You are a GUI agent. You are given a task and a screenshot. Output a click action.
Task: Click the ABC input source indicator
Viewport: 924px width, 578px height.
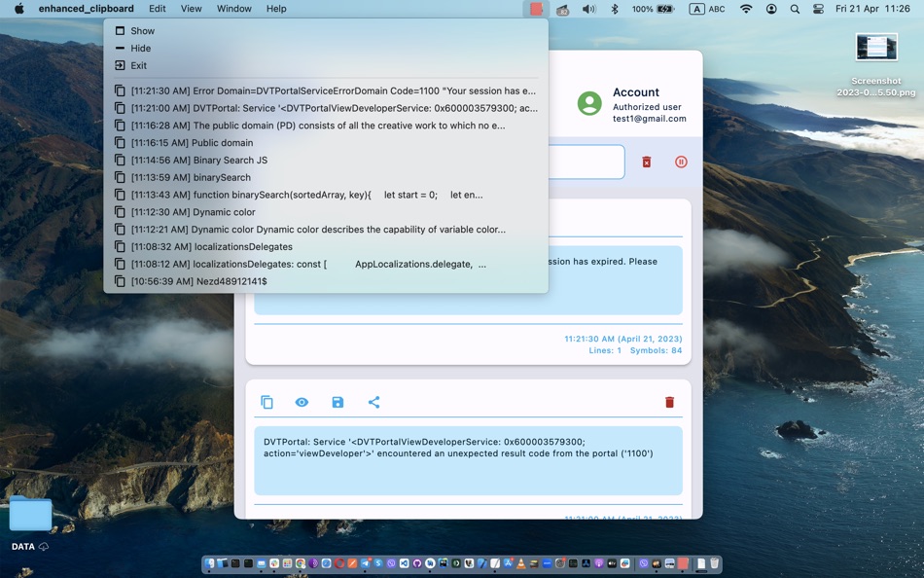[707, 9]
